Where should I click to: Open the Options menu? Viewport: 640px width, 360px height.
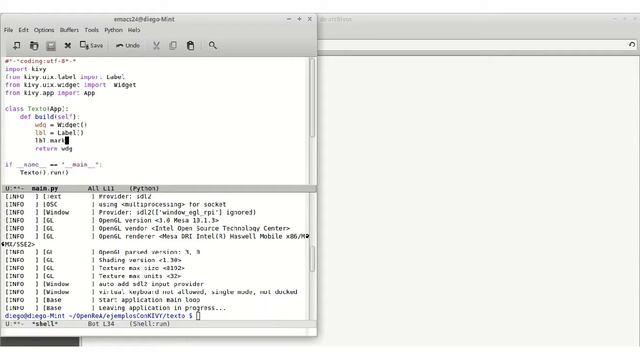click(44, 30)
